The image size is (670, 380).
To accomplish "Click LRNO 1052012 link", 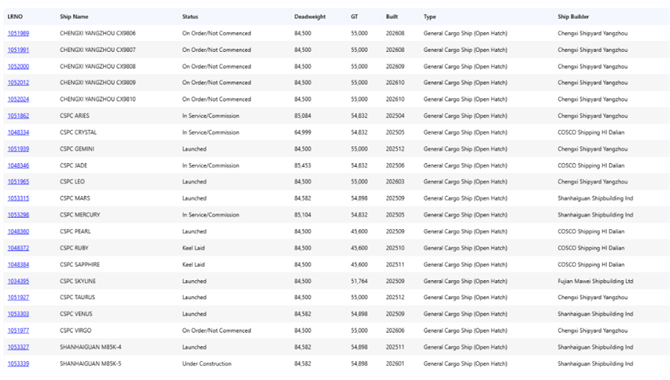I will tap(18, 83).
